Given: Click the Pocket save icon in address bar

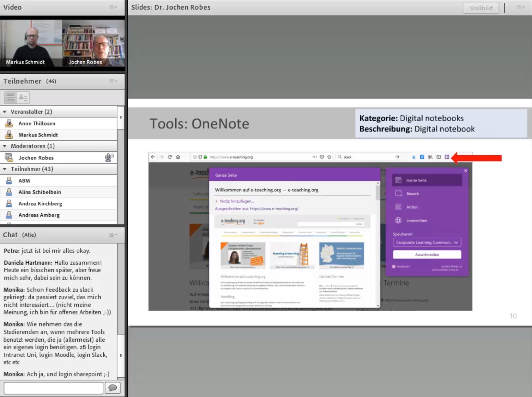Looking at the screenshot, I should [322, 157].
